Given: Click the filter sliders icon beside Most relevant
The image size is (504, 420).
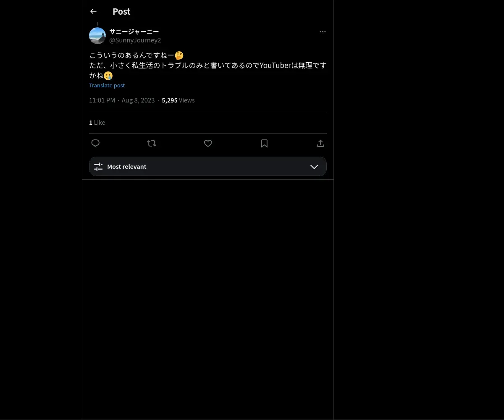Looking at the screenshot, I should pyautogui.click(x=98, y=167).
